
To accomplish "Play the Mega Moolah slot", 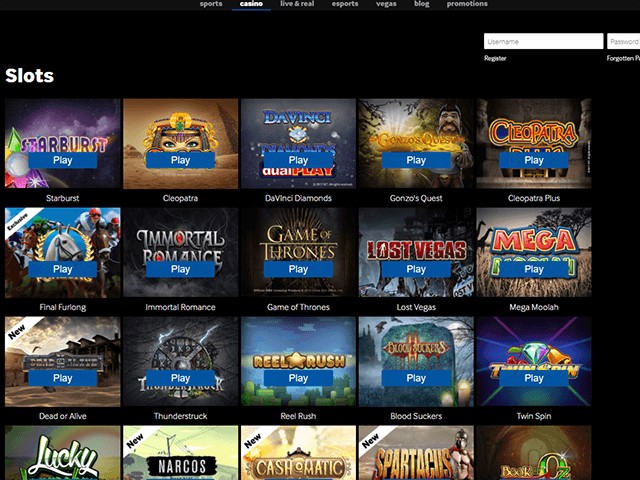I will (534, 269).
